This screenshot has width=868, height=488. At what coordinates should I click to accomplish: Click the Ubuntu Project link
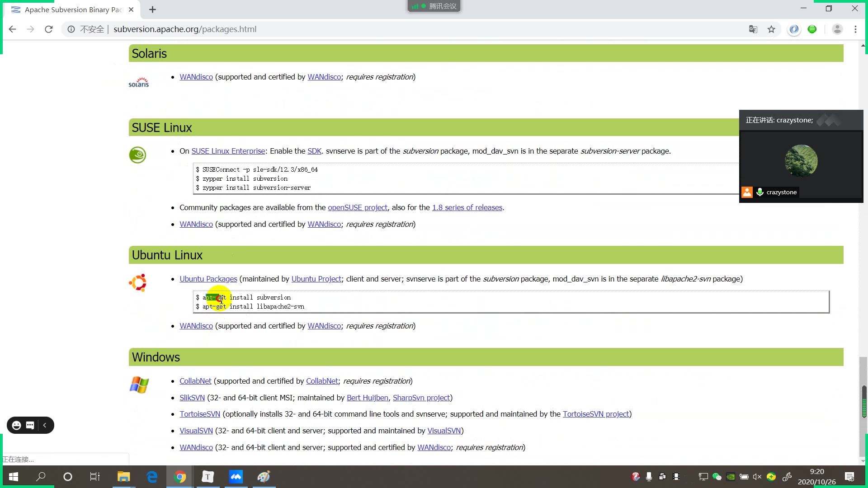point(316,279)
